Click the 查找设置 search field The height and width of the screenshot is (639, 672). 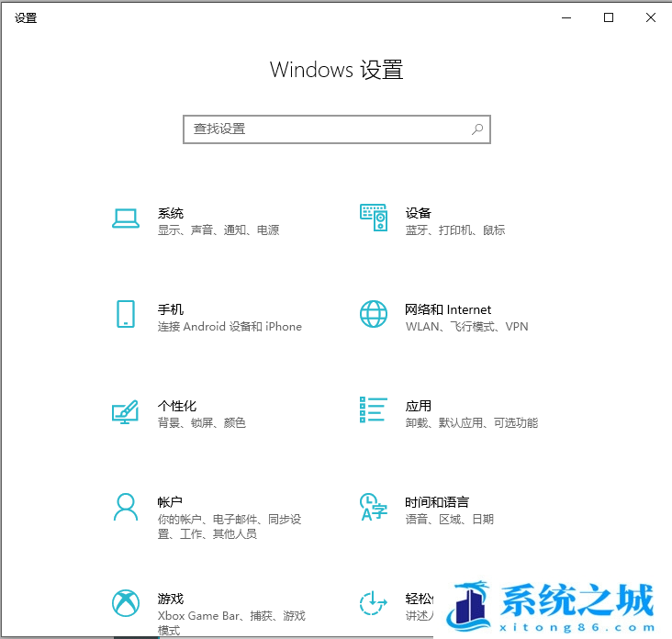point(337,129)
